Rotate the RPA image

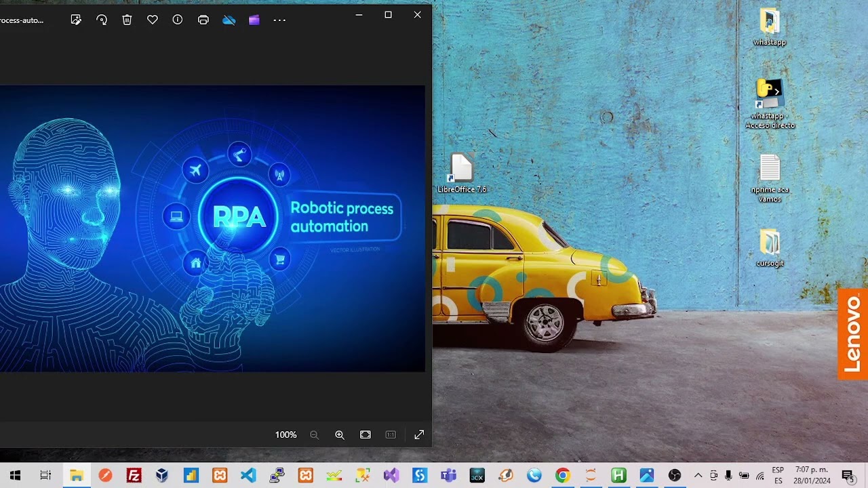pos(102,20)
